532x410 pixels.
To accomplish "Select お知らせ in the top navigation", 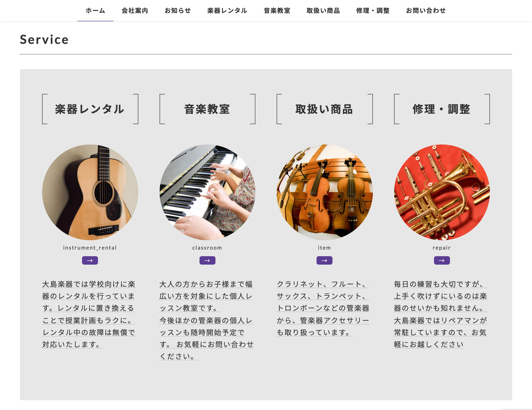I will pyautogui.click(x=178, y=10).
